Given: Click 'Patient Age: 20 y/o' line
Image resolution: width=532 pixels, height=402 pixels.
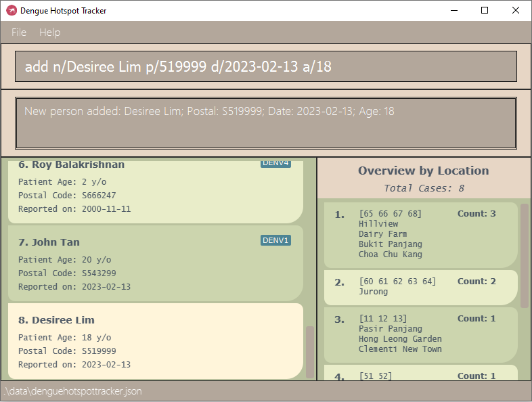Looking at the screenshot, I should (x=64, y=260).
